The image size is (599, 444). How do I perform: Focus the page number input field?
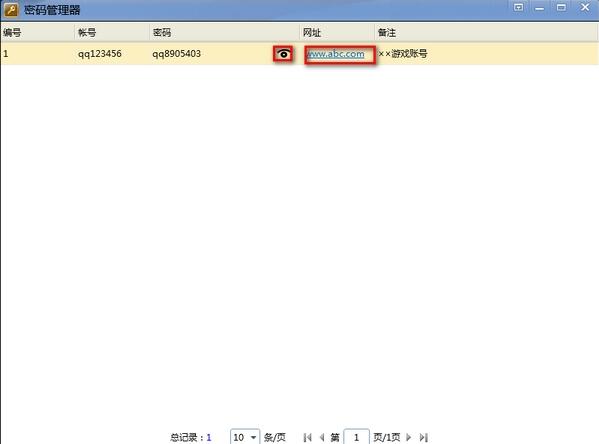(356, 437)
